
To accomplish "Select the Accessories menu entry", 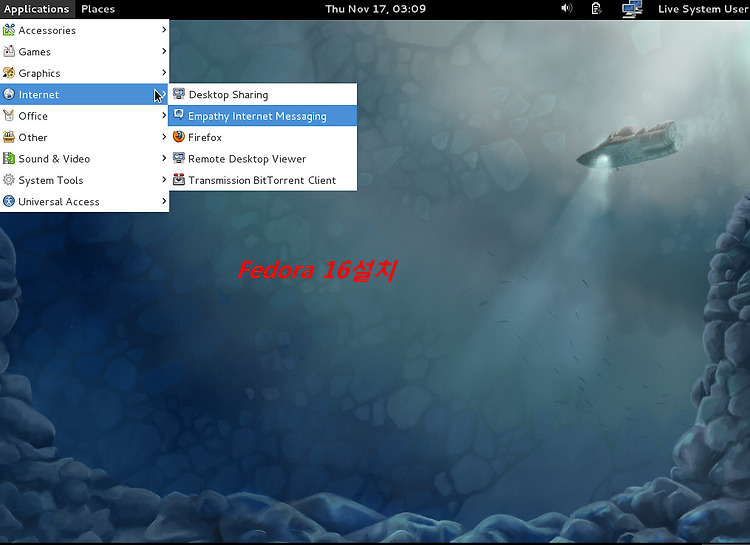I will pyautogui.click(x=84, y=30).
